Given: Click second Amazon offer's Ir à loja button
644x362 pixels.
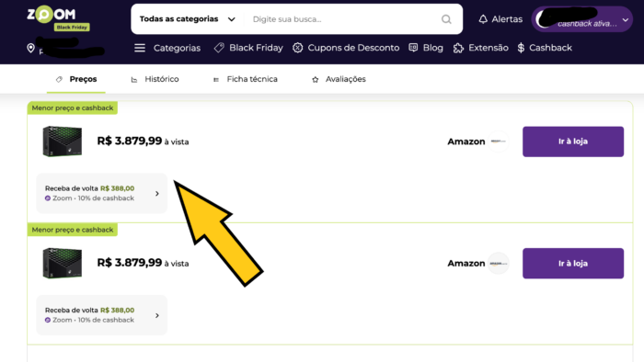Looking at the screenshot, I should pyautogui.click(x=573, y=263).
